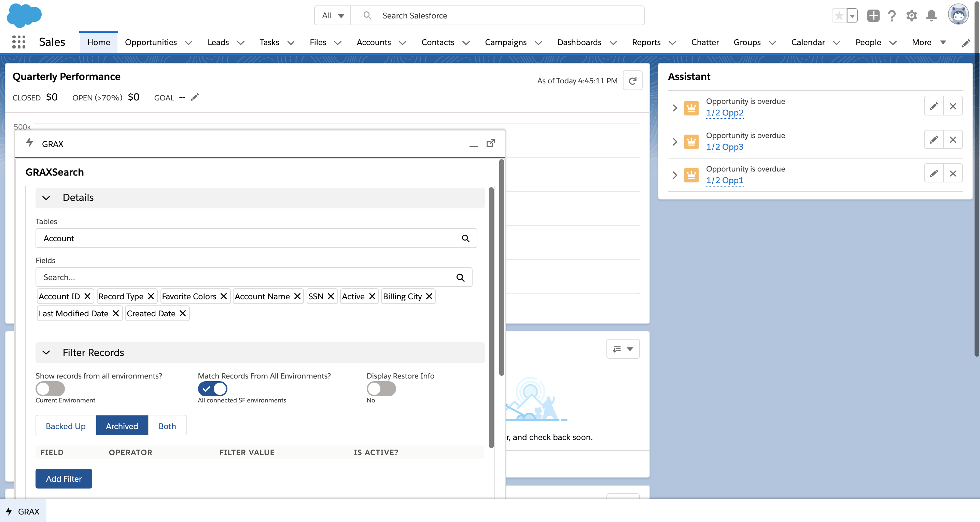Open the All search scope dropdown

[x=333, y=16]
